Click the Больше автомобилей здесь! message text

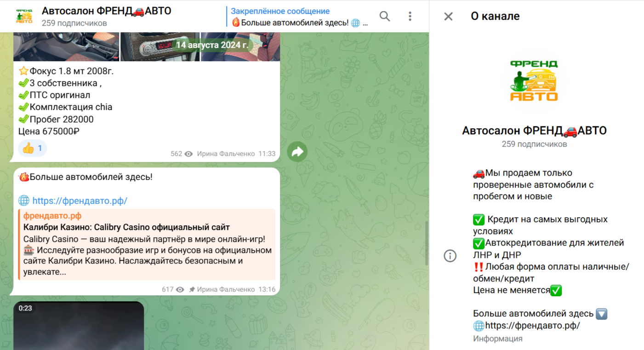tap(85, 177)
